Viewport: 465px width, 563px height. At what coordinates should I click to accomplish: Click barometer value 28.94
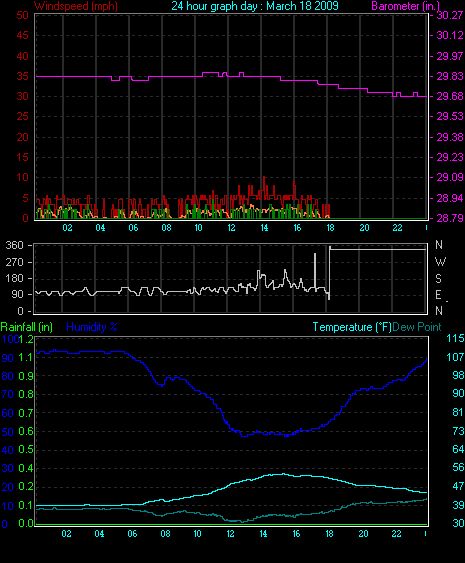click(x=450, y=198)
